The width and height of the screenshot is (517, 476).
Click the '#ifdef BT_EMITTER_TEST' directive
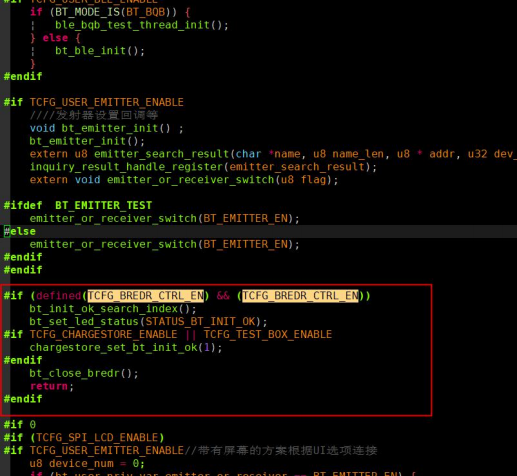click(78, 205)
